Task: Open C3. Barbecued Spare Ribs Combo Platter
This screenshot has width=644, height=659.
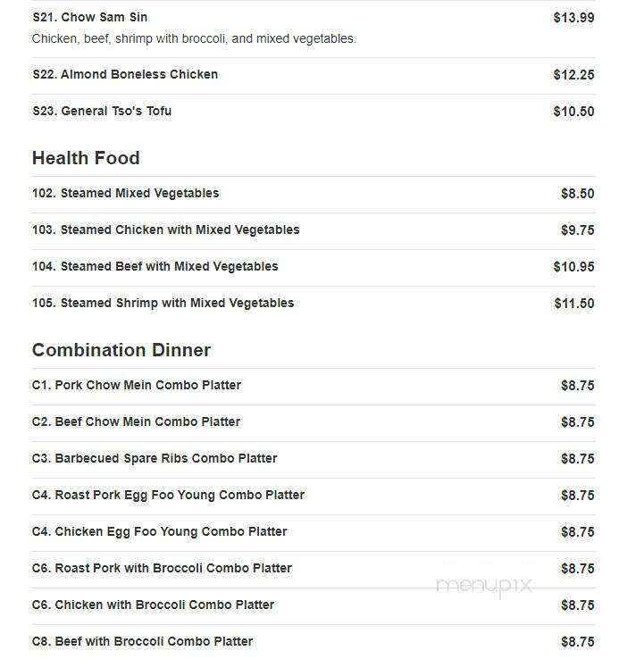Action: (x=314, y=459)
